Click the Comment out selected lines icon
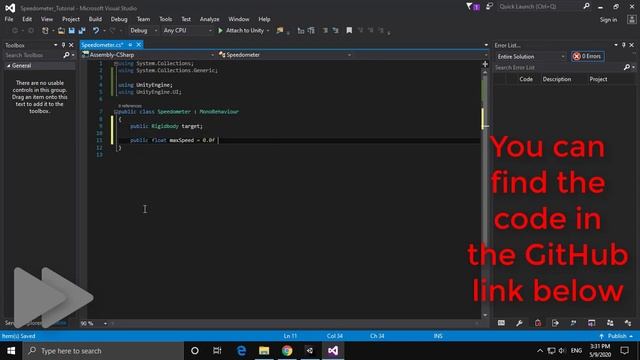Screen dimensions: 640x360 point(325,31)
